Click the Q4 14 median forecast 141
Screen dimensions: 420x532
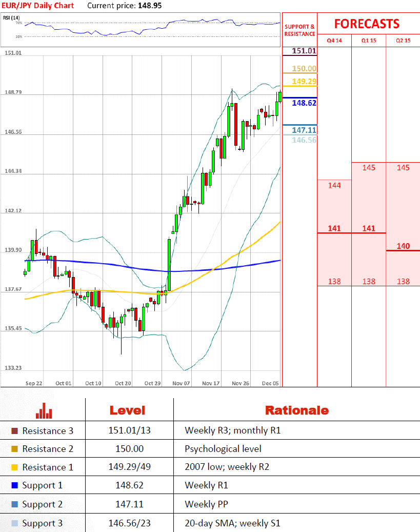tap(334, 228)
